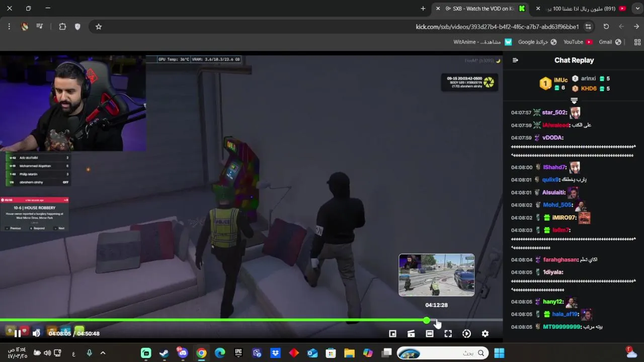The image size is (644, 362).
Task: Click Alsulaiti username in chat
Action: coord(554,193)
